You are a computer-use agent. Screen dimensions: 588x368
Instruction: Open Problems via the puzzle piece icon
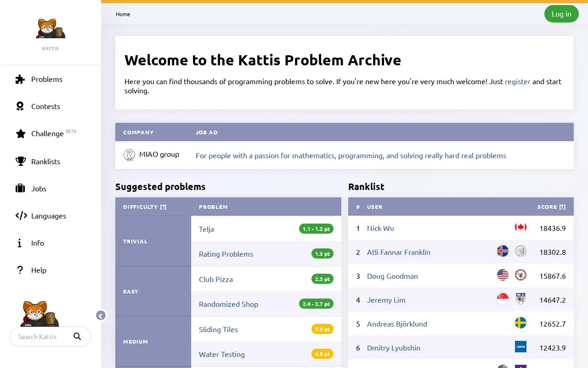pos(20,79)
